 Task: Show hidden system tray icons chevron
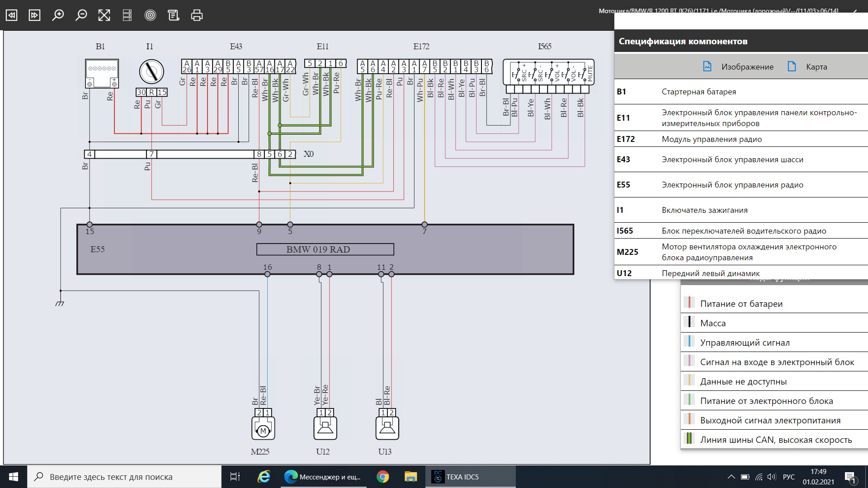[x=731, y=477]
